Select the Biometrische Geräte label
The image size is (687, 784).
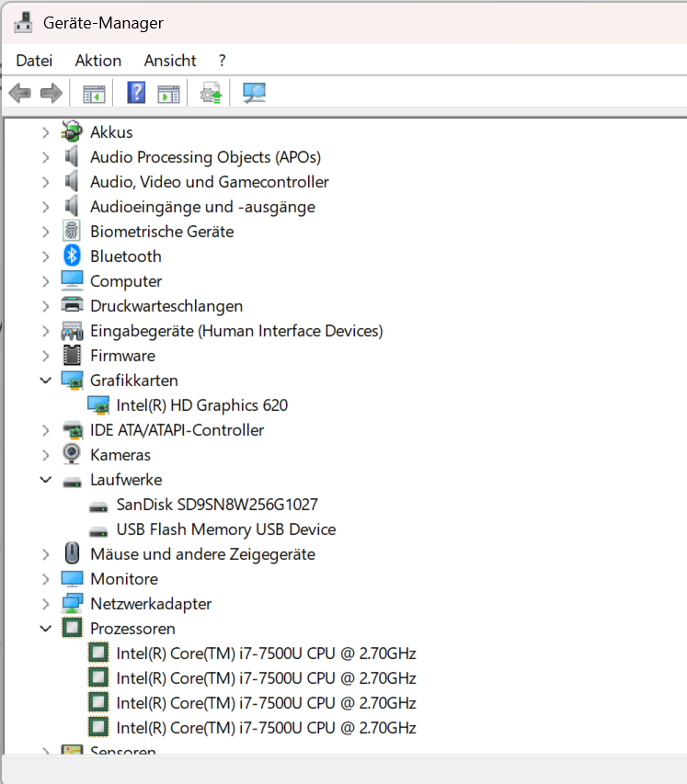coord(162,232)
